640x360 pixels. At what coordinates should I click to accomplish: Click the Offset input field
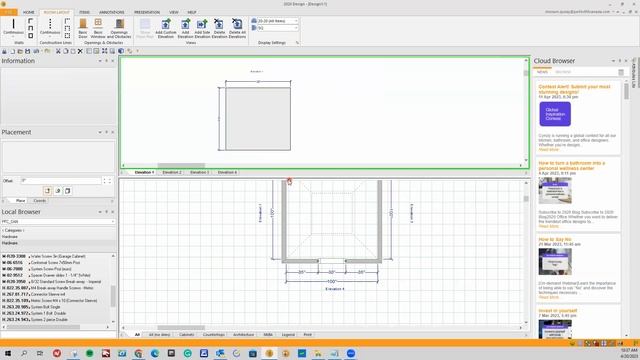(x=60, y=181)
